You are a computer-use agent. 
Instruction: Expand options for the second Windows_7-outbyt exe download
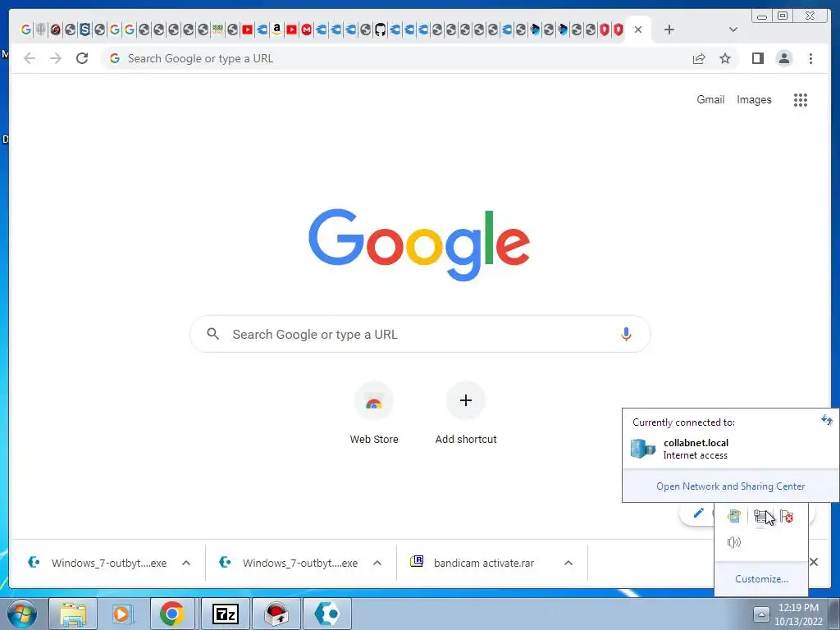click(x=377, y=563)
